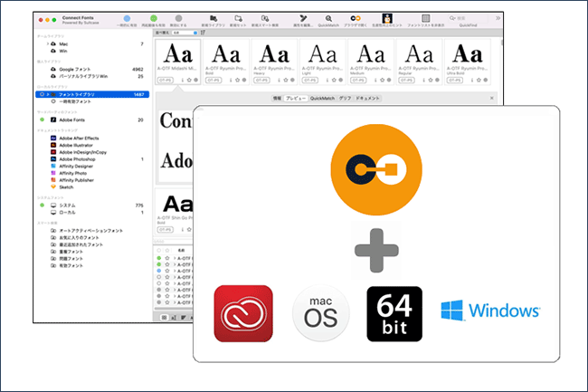
Task: Switch to the QuickMatch tab in detail panel
Action: point(323,99)
